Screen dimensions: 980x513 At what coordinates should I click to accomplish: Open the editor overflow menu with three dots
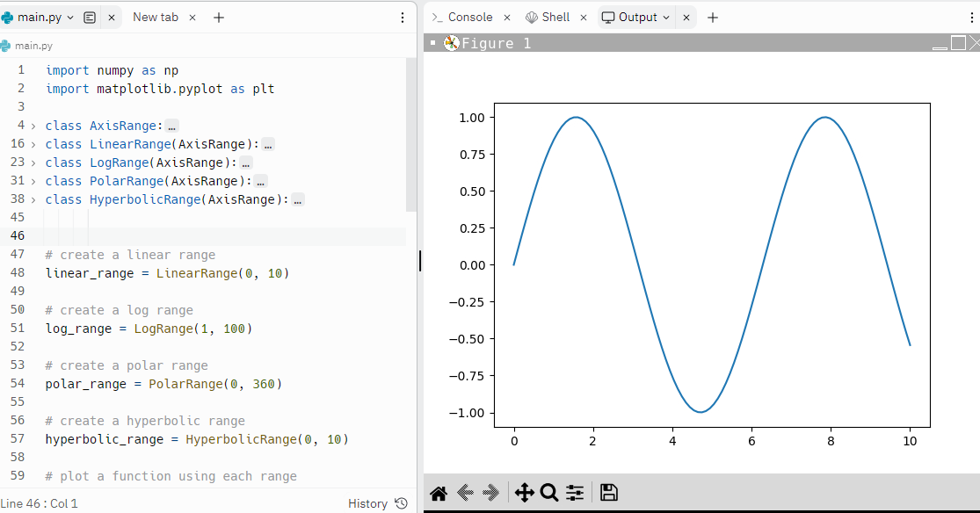click(x=403, y=17)
